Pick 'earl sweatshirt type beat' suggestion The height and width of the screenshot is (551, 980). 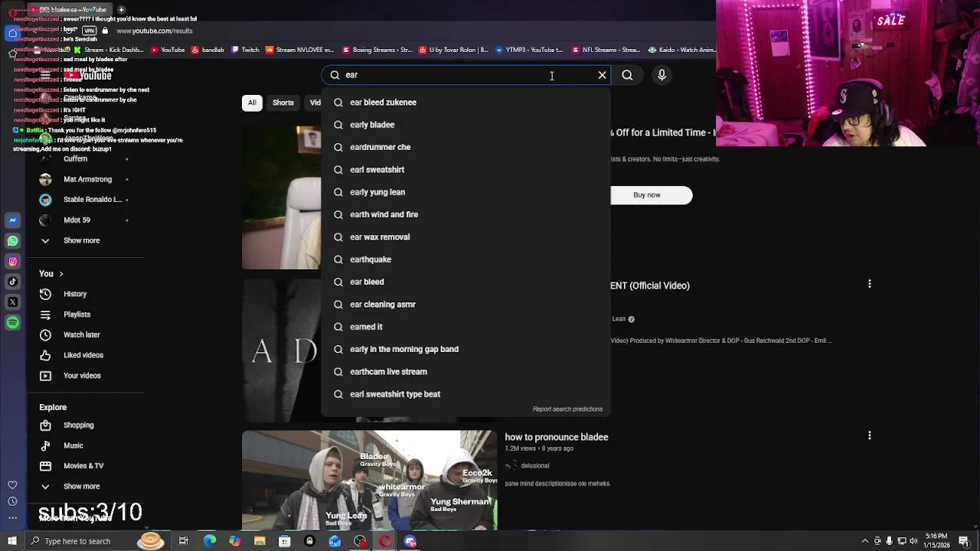tap(465, 394)
